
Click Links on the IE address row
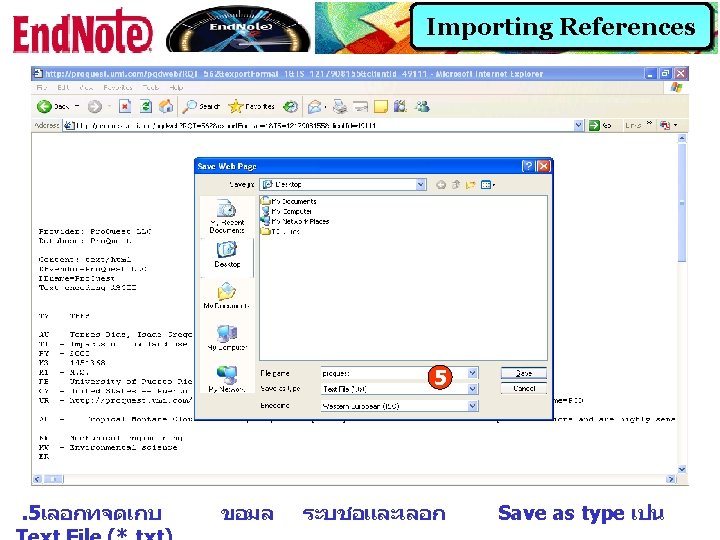pyautogui.click(x=633, y=125)
